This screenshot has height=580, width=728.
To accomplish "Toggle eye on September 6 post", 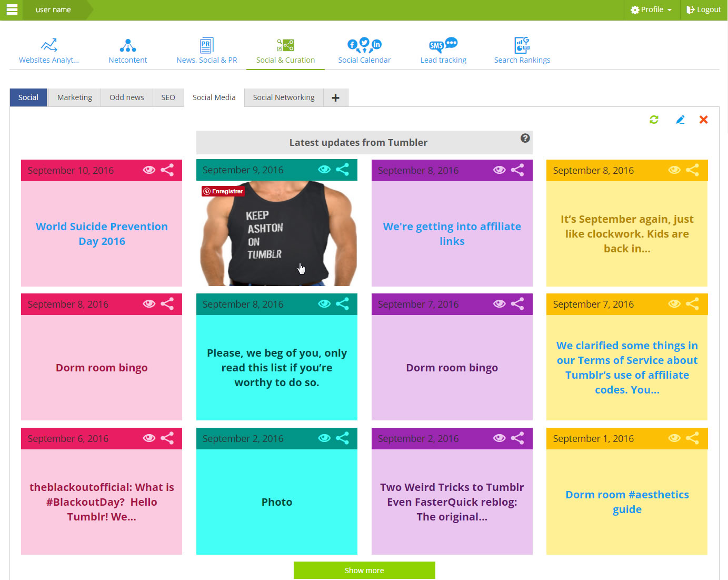I will pos(149,438).
